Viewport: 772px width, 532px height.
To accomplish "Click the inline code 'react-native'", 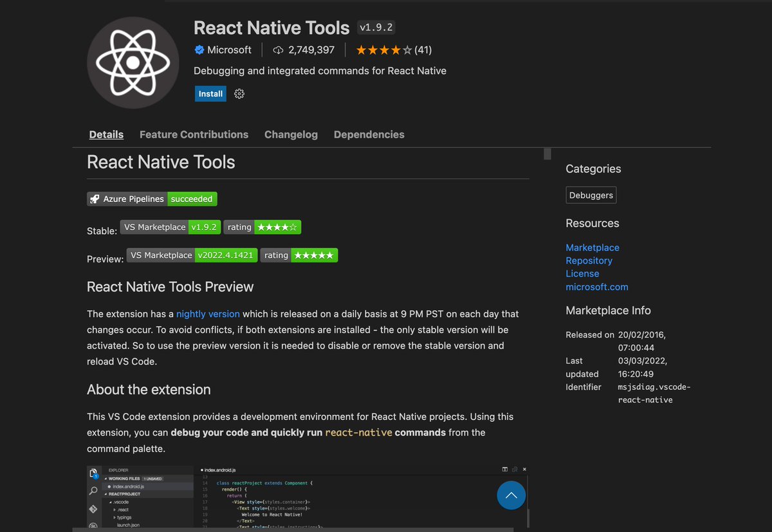I will 359,432.
